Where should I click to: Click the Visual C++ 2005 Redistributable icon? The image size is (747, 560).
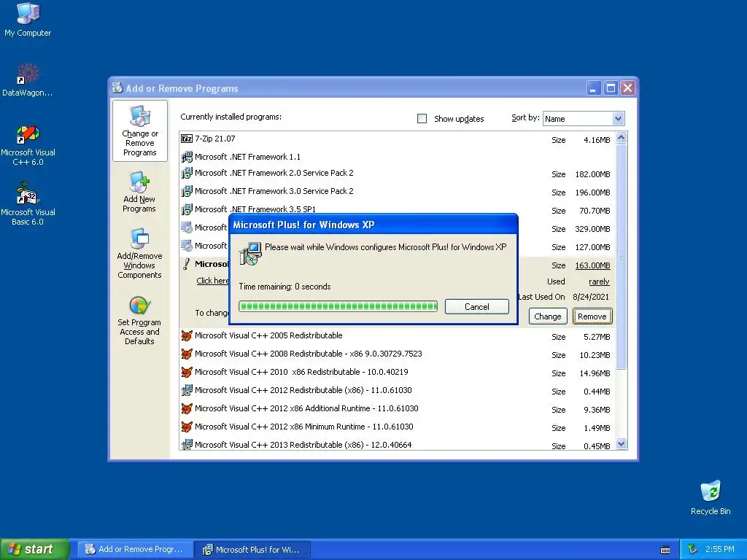click(187, 335)
